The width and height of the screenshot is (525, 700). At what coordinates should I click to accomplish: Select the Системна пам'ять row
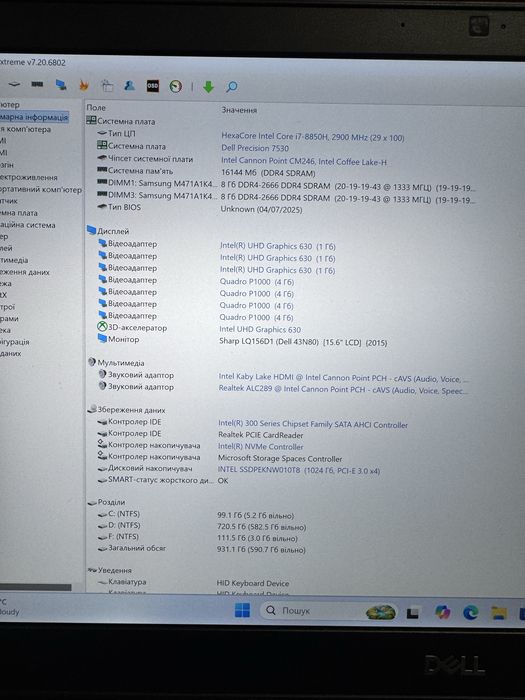pyautogui.click(x=206, y=172)
